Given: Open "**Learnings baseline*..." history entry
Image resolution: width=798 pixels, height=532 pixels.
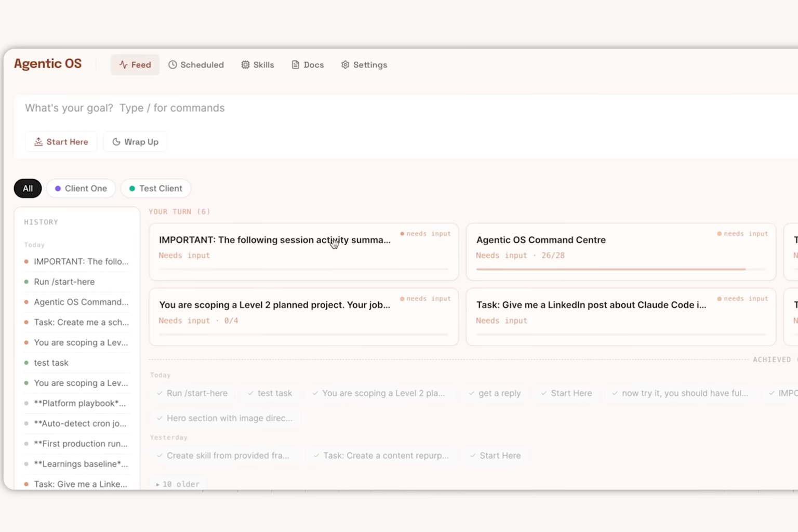Looking at the screenshot, I should click(77, 464).
